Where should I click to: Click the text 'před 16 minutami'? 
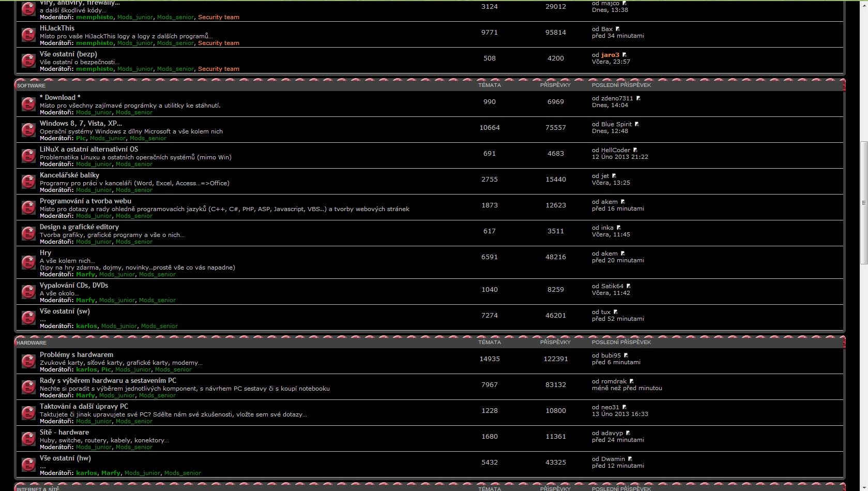(618, 209)
